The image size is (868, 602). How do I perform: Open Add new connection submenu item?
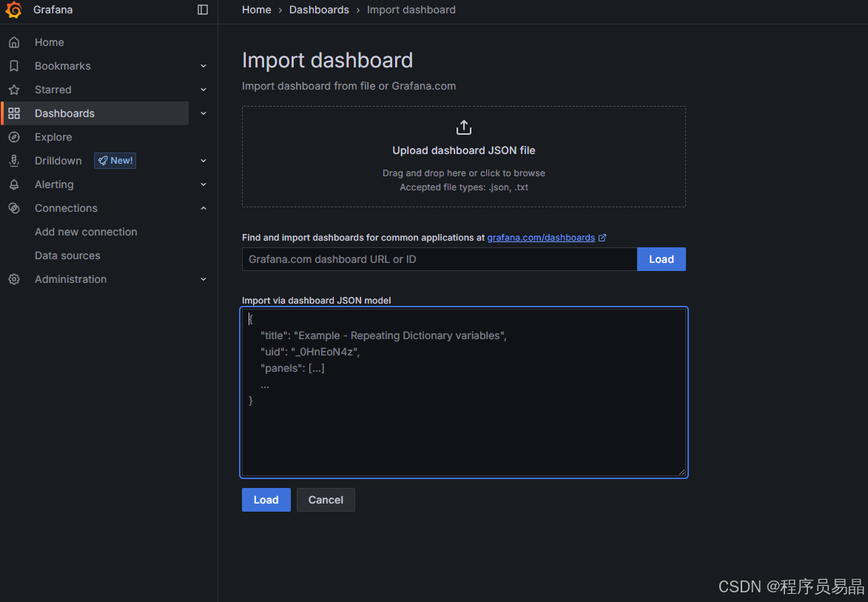[86, 232]
